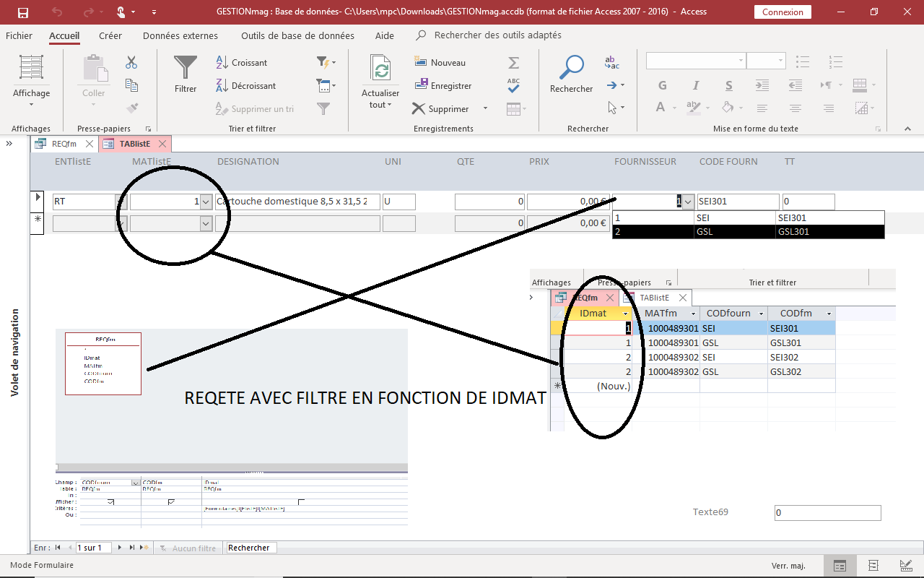Click the Couper scissors icon
The image size is (924, 578).
tap(131, 63)
